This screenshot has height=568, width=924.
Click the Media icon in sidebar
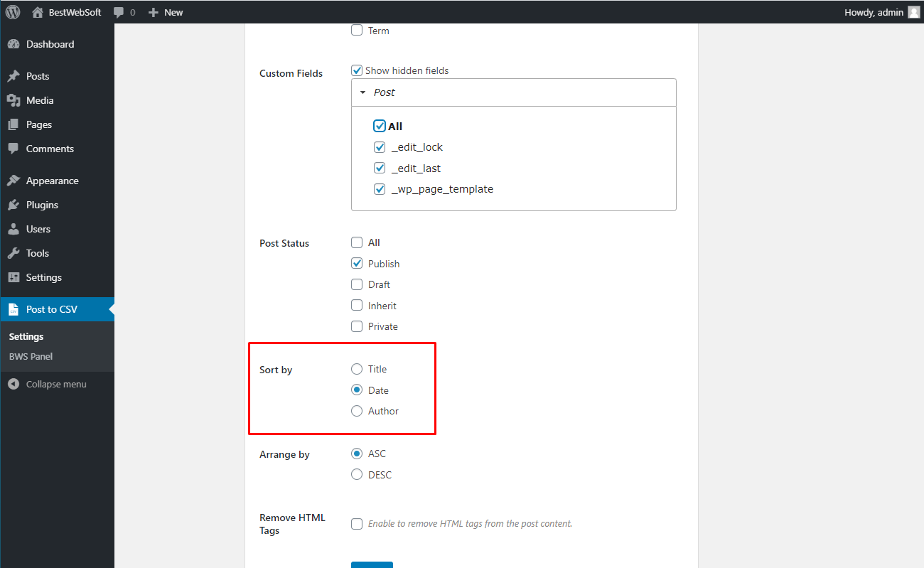pos(13,100)
